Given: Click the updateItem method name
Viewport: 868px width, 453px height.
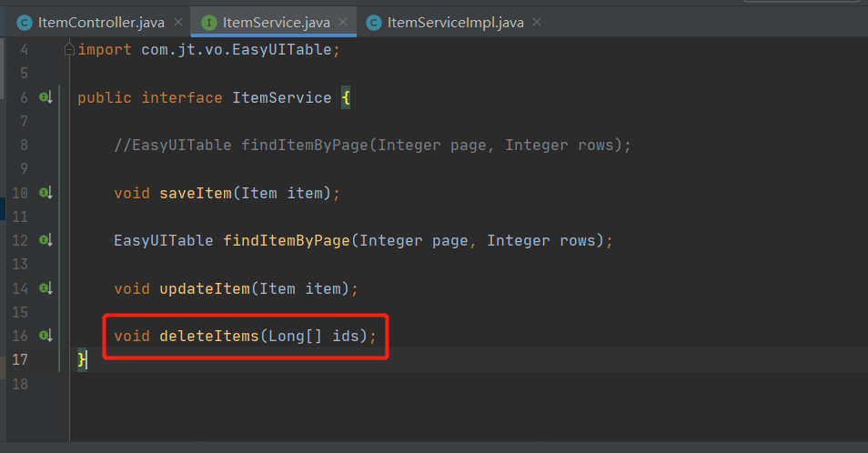Looking at the screenshot, I should pos(205,288).
